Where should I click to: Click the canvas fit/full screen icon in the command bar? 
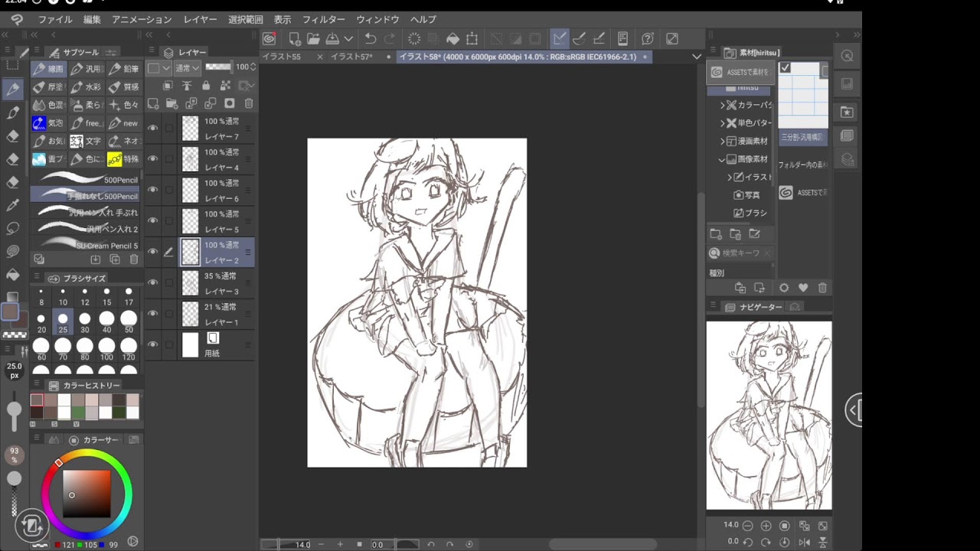672,38
